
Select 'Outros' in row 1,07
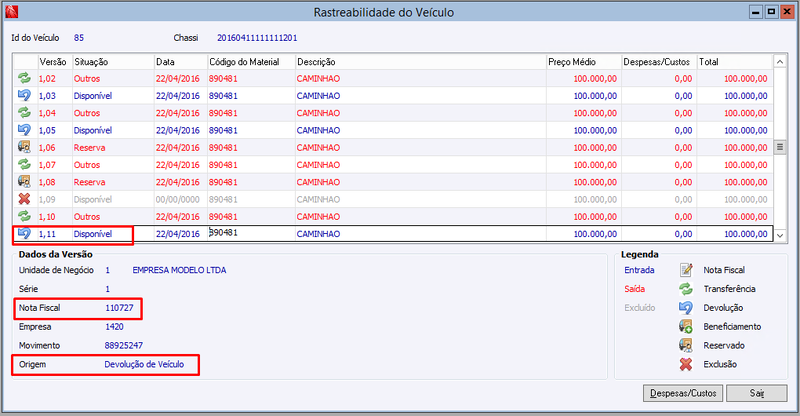pyautogui.click(x=87, y=165)
